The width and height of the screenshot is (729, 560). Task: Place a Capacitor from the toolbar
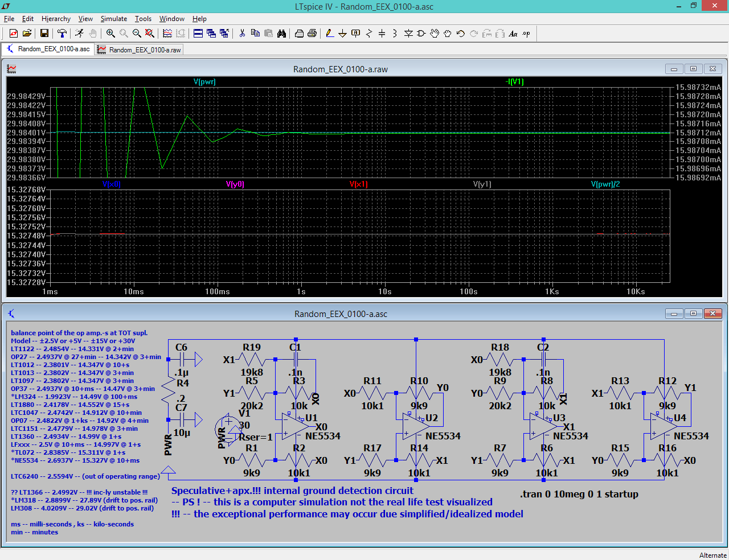[x=382, y=34]
